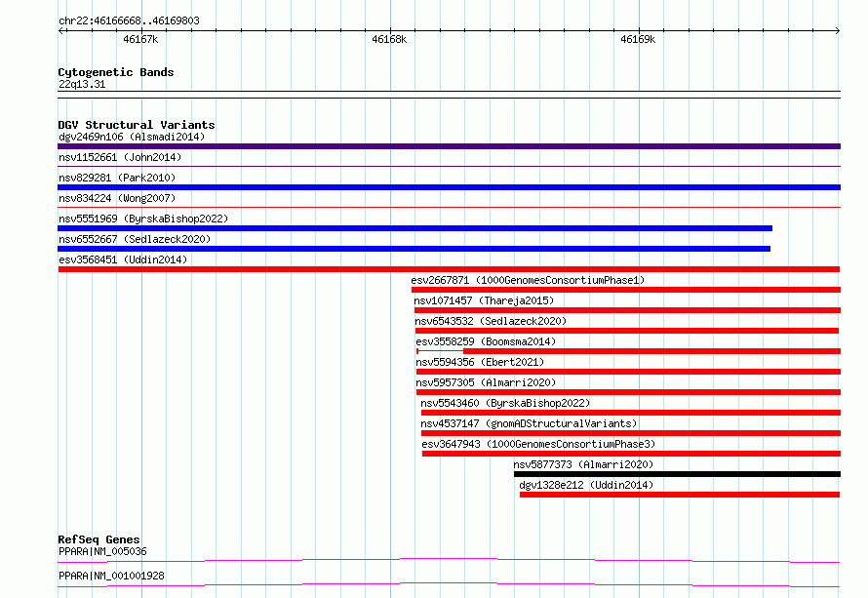
Task: Open variant nsv5543460 (ByrskaBishop2022) label
Action: coord(505,403)
